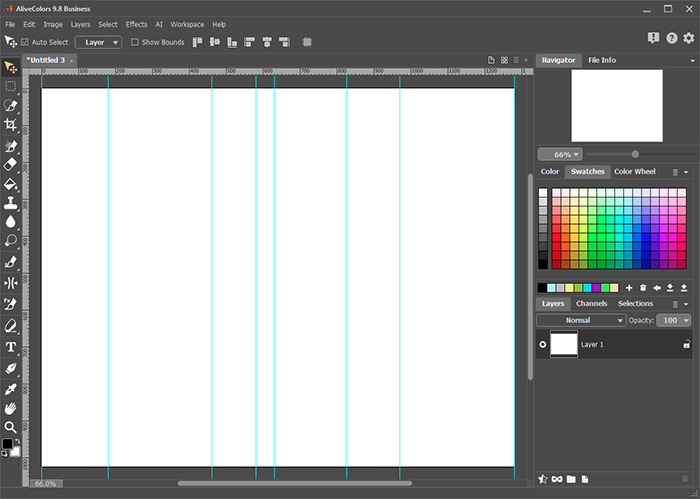Expand the Layers panel options arrow

tap(686, 304)
